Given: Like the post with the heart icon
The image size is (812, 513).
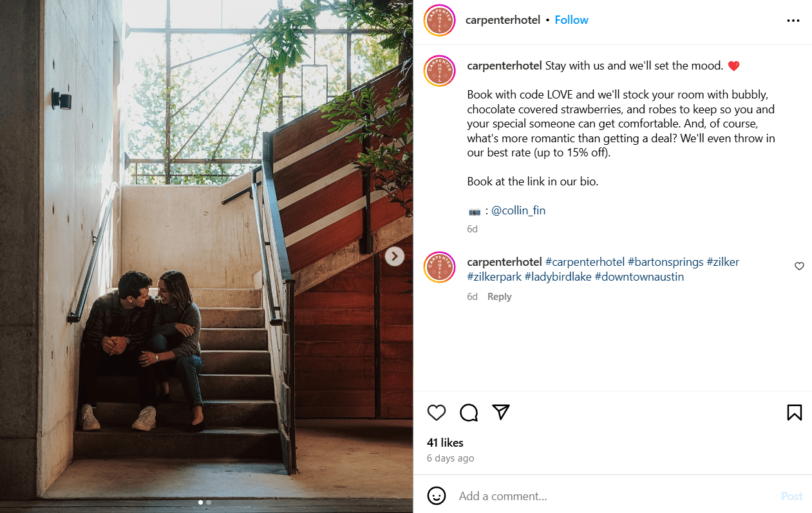Looking at the screenshot, I should (437, 413).
